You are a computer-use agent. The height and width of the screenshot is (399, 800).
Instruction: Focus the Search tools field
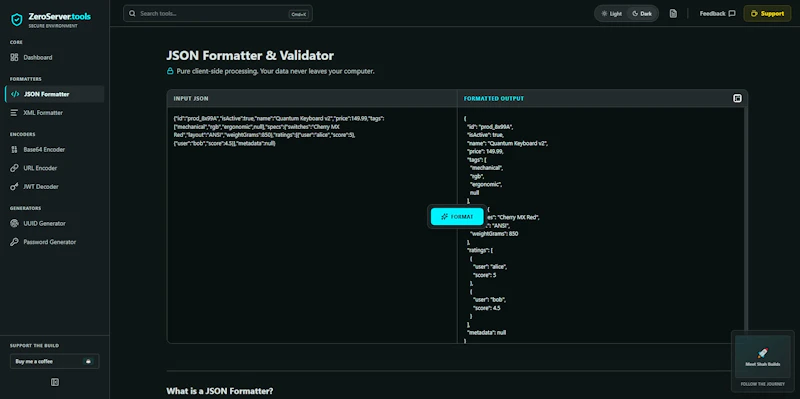(x=217, y=14)
